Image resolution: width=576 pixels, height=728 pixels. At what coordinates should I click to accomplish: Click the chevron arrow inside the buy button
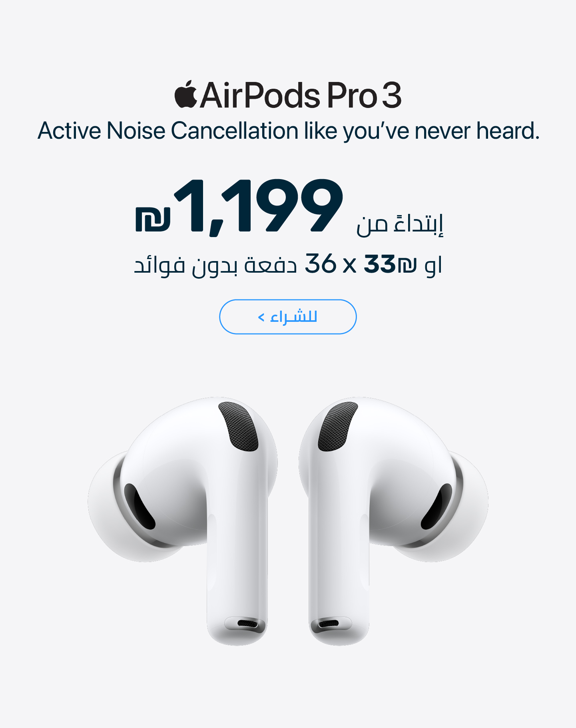tap(261, 317)
